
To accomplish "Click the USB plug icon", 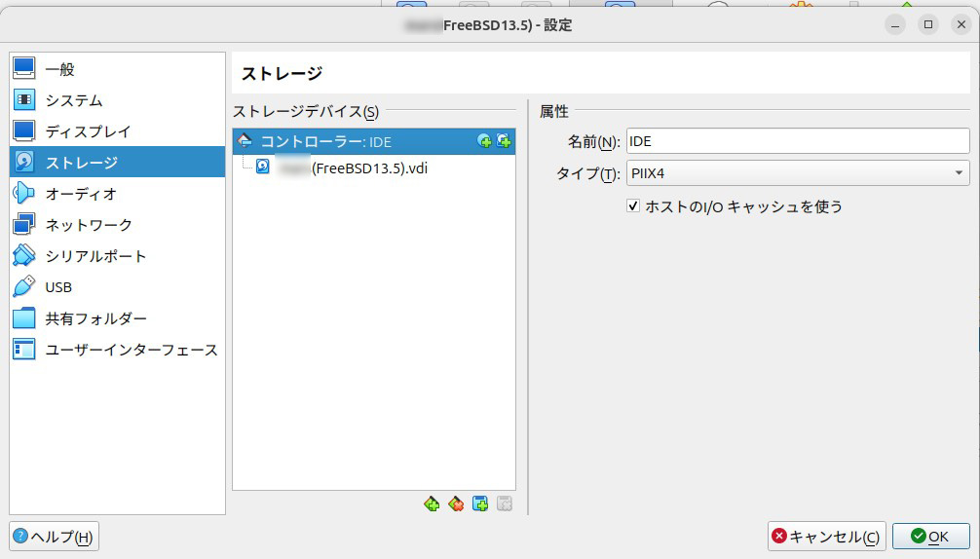I will [x=24, y=286].
